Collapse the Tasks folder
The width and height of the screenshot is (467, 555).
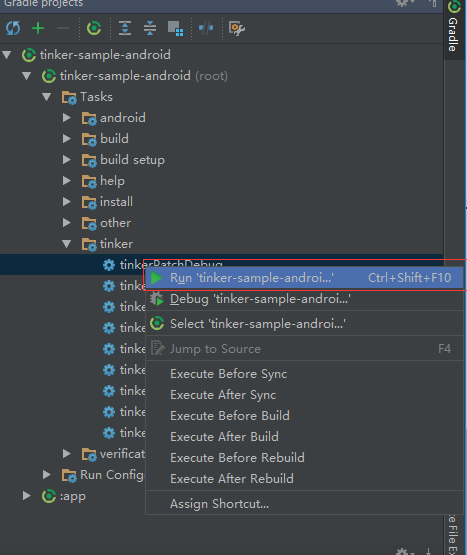(46, 97)
